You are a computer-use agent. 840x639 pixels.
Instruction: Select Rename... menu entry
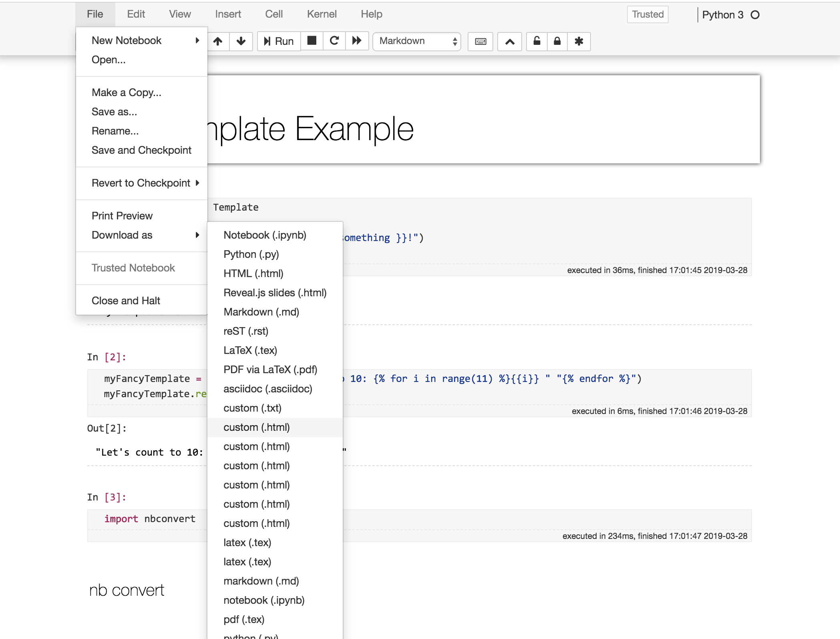coord(142,131)
